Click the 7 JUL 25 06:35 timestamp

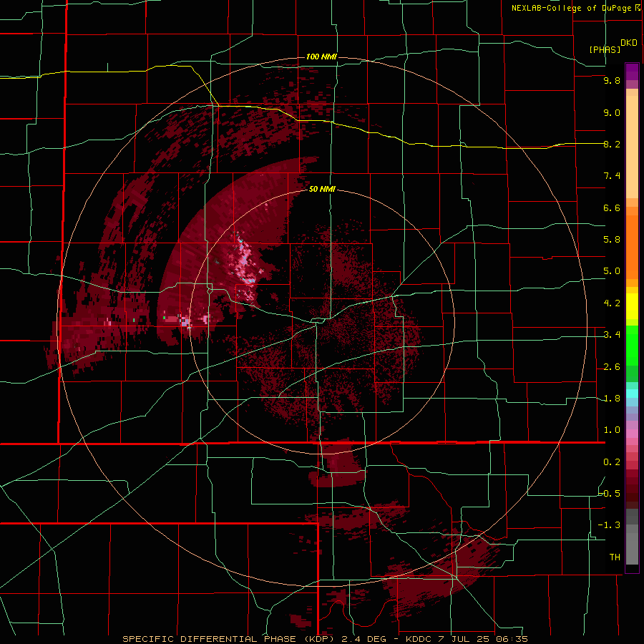(x=483, y=639)
